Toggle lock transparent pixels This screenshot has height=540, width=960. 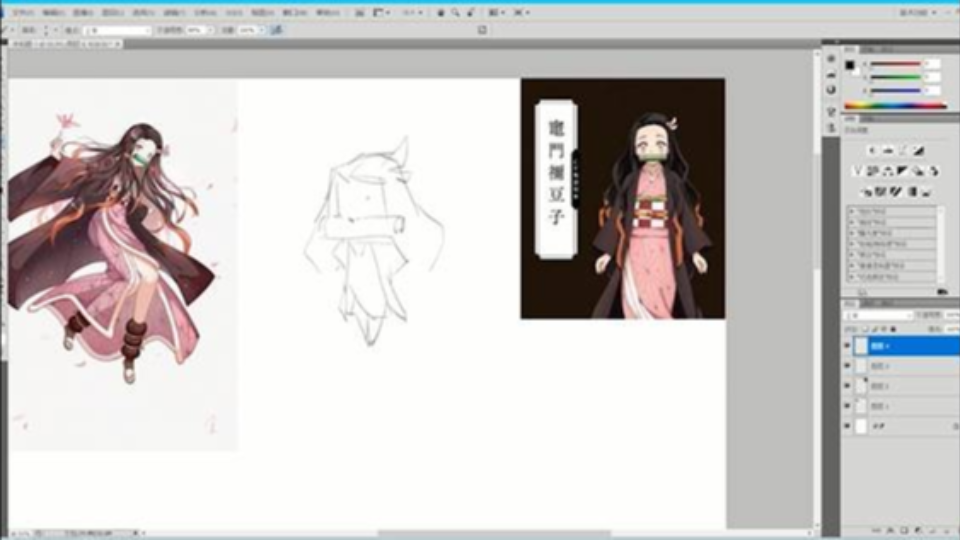[865, 329]
